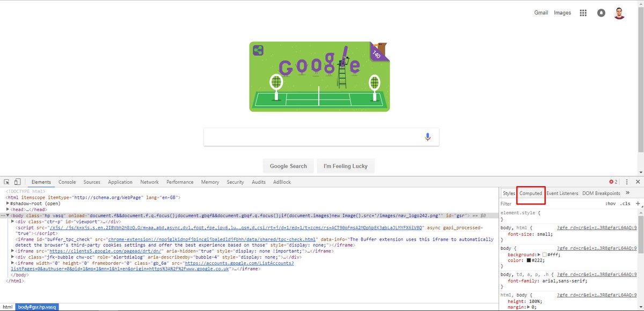Click the white #fff background color swatch

(545, 255)
